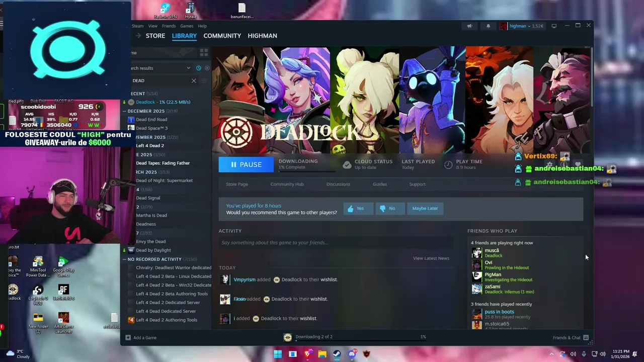Go to the LIBRARY tab
The width and height of the screenshot is (644, 362).
point(184,36)
